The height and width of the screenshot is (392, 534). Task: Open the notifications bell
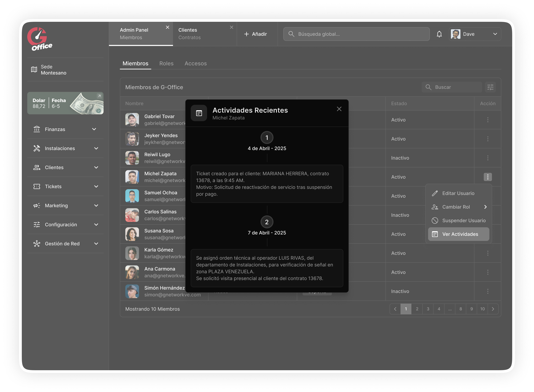439,34
